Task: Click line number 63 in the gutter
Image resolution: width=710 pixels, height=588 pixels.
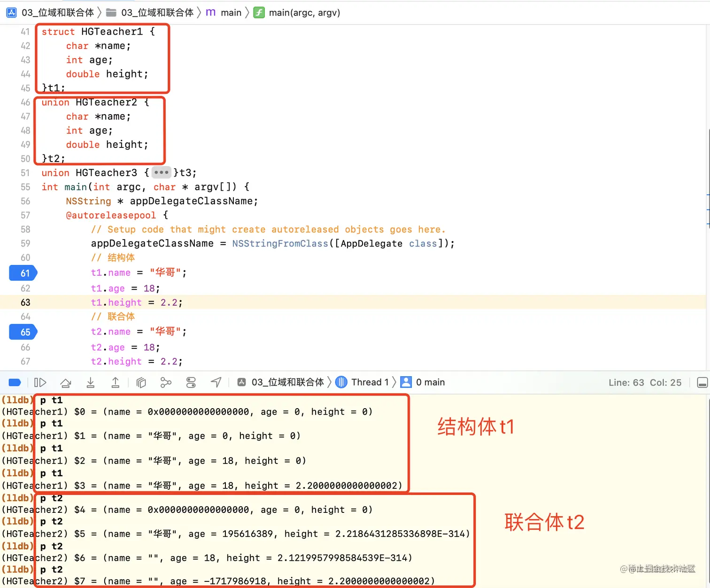Action: point(25,302)
